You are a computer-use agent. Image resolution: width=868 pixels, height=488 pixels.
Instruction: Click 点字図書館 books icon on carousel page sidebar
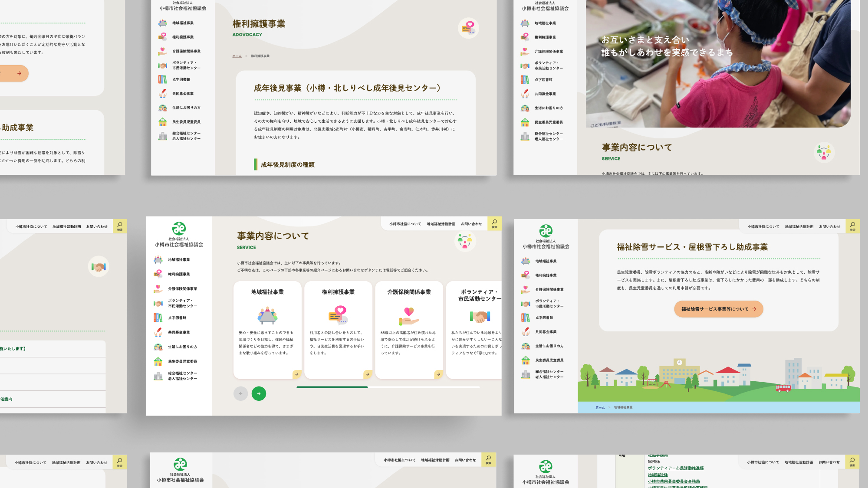[158, 318]
